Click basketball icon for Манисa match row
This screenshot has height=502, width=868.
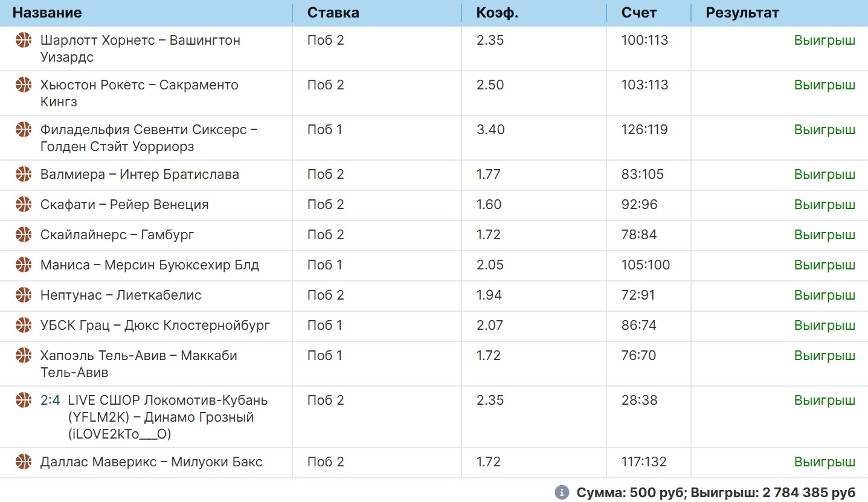(24, 265)
